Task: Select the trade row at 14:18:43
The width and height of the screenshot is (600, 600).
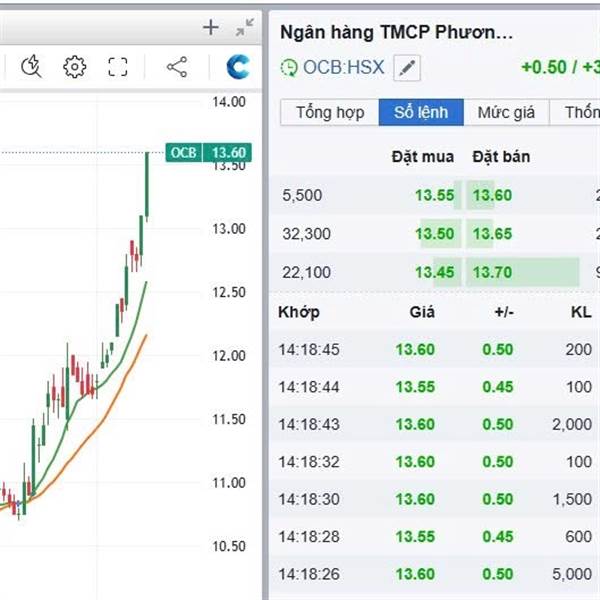Action: pos(434,425)
